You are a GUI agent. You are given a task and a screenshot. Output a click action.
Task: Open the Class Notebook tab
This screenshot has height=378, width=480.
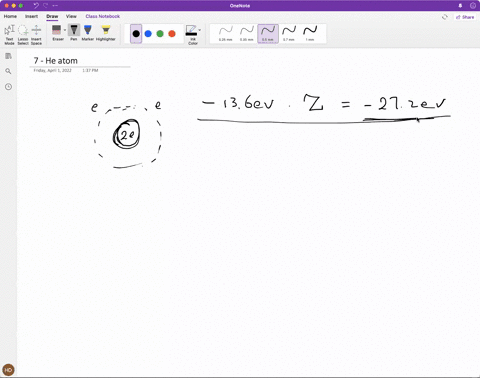(x=103, y=16)
